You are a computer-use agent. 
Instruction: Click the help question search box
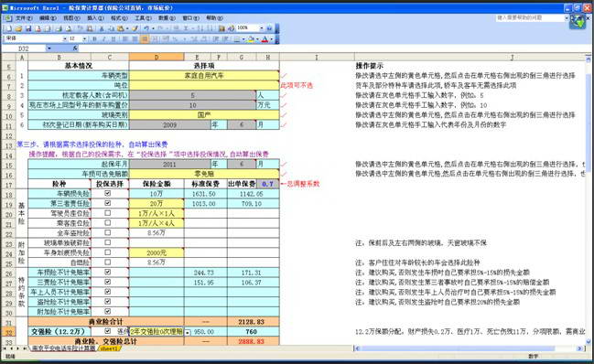[x=530, y=17]
